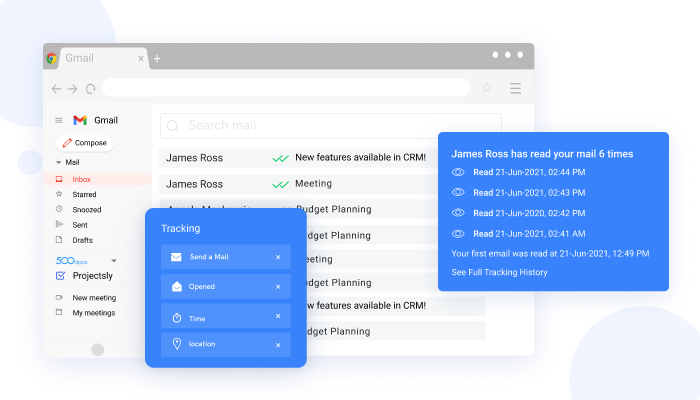Viewport: 700px width, 400px height.
Task: Open James Ross Meeting email
Action: (x=298, y=184)
